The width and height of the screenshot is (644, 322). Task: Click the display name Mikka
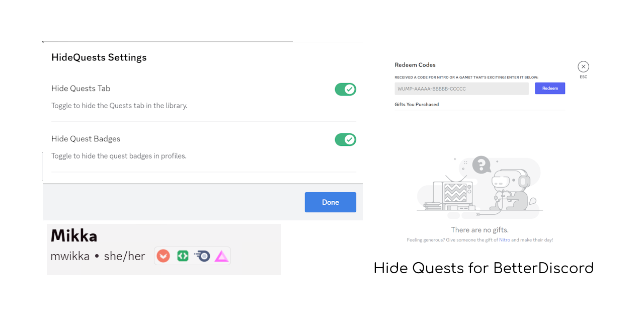tap(74, 235)
